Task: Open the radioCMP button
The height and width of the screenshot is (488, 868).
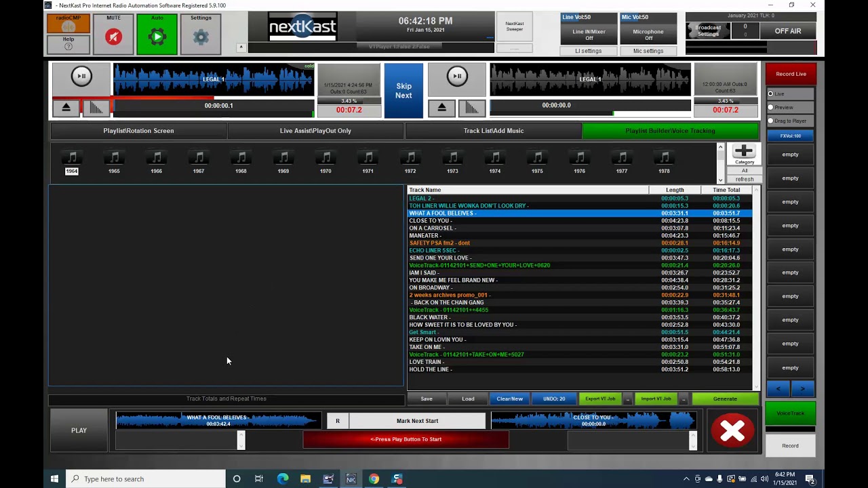Action: point(68,24)
